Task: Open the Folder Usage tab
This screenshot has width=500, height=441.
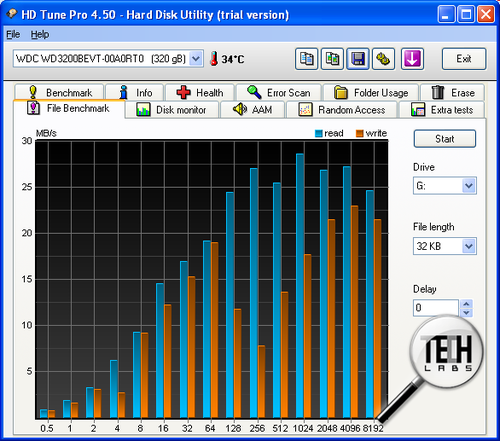Action: [x=371, y=92]
